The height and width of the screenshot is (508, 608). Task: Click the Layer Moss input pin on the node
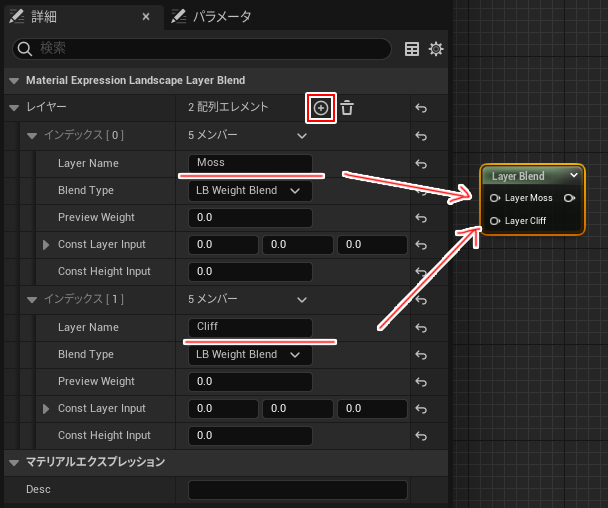click(495, 198)
